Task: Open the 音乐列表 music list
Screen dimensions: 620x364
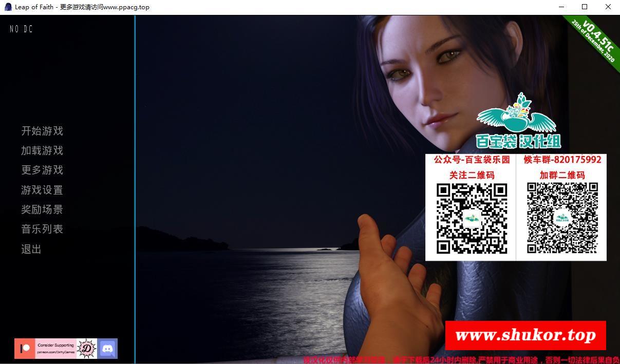Action: [42, 229]
